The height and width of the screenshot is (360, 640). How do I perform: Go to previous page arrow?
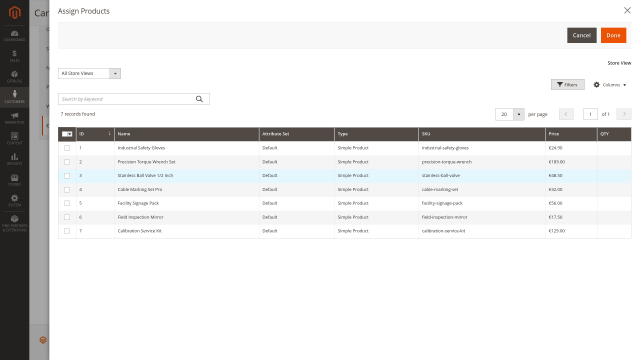tap(566, 114)
